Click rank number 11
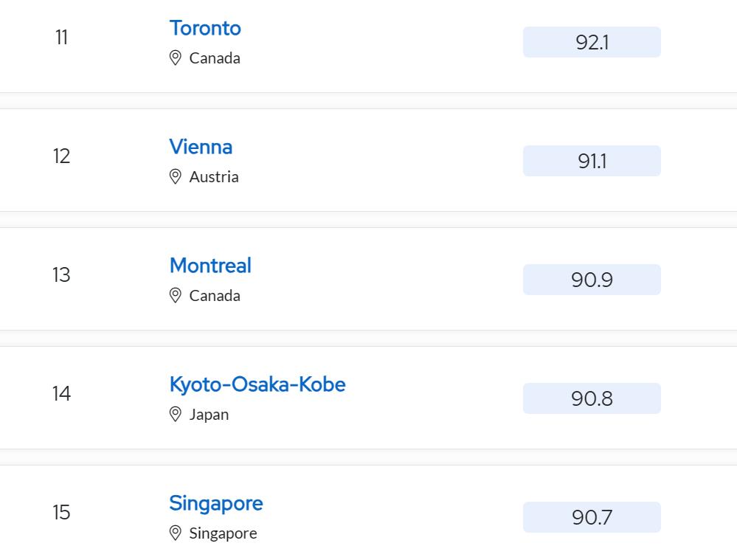The image size is (737, 560). coord(61,38)
